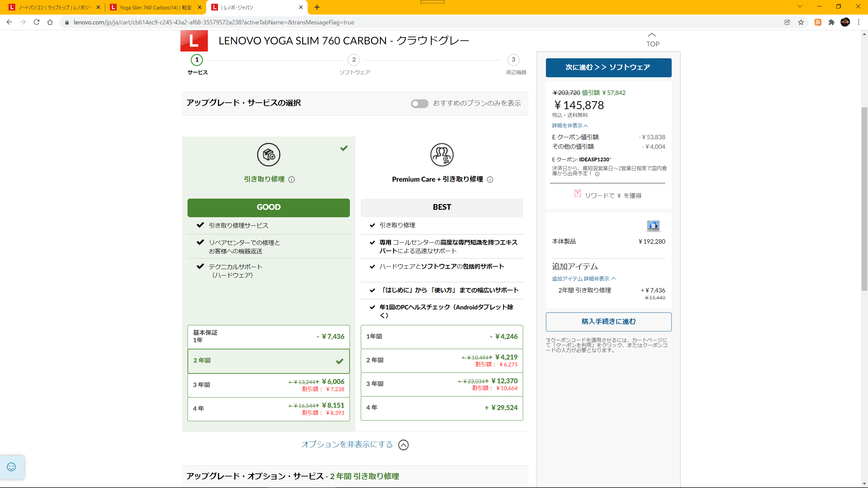The width and height of the screenshot is (868, 488).
Task: Select the レノボ・ジャパン tab
Action: 257,7
